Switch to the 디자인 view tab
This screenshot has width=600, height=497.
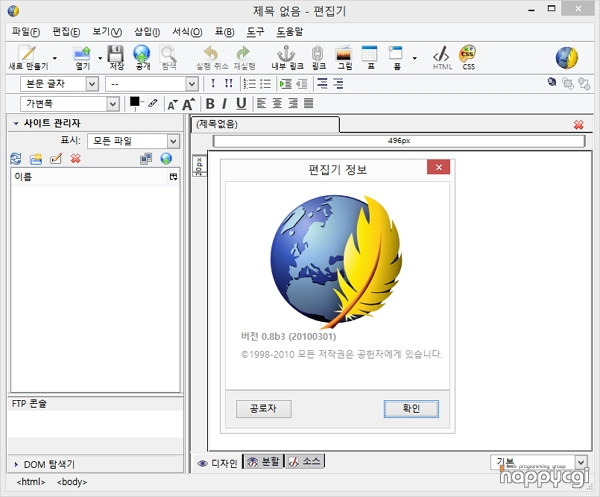[x=217, y=463]
